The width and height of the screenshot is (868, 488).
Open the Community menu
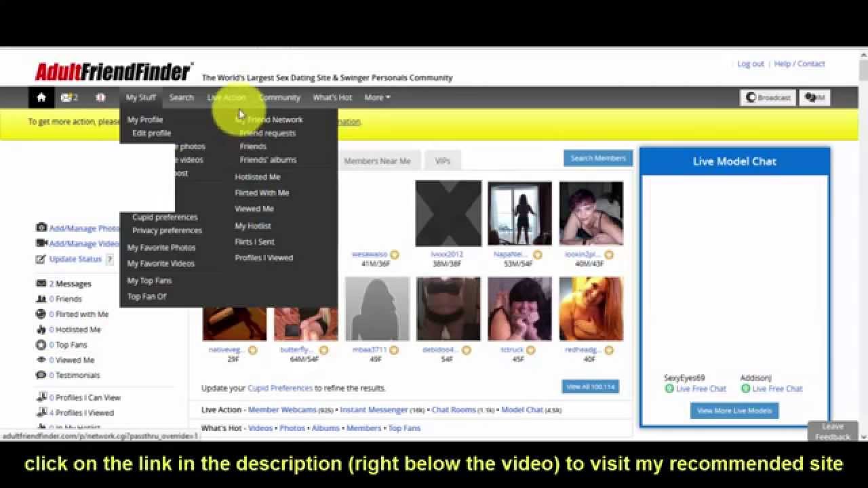click(x=279, y=98)
